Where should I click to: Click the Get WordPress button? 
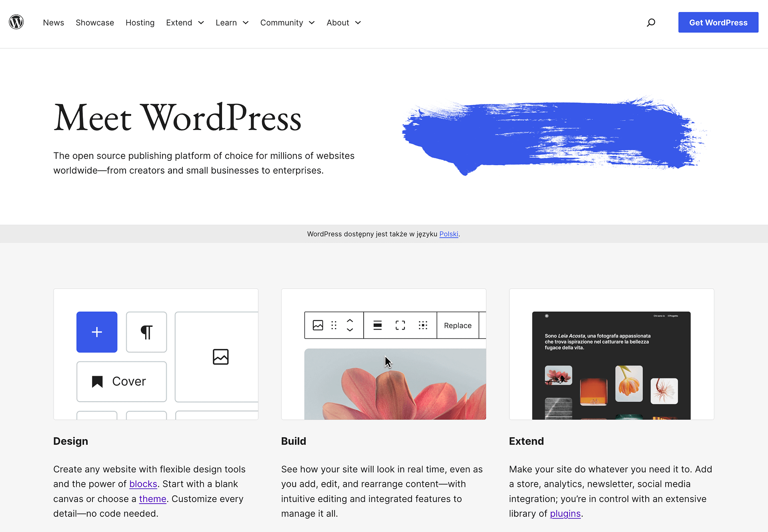pos(718,22)
